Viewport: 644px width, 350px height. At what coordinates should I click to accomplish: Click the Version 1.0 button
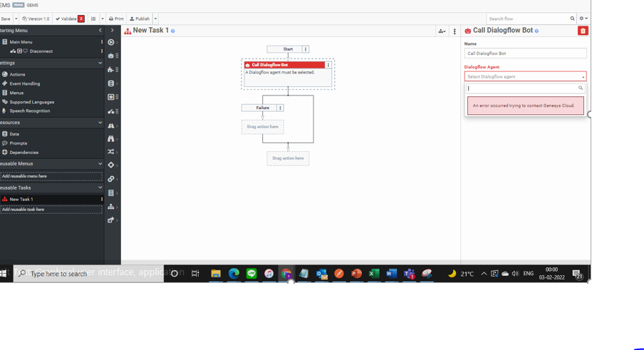36,19
